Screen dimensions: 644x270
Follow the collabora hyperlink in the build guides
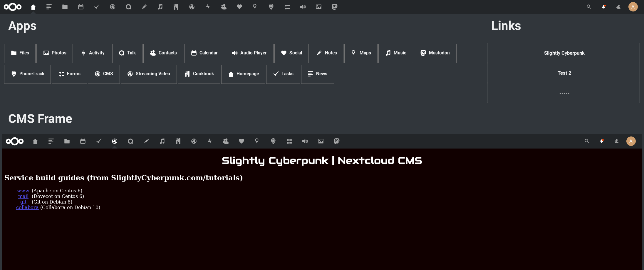(x=27, y=208)
